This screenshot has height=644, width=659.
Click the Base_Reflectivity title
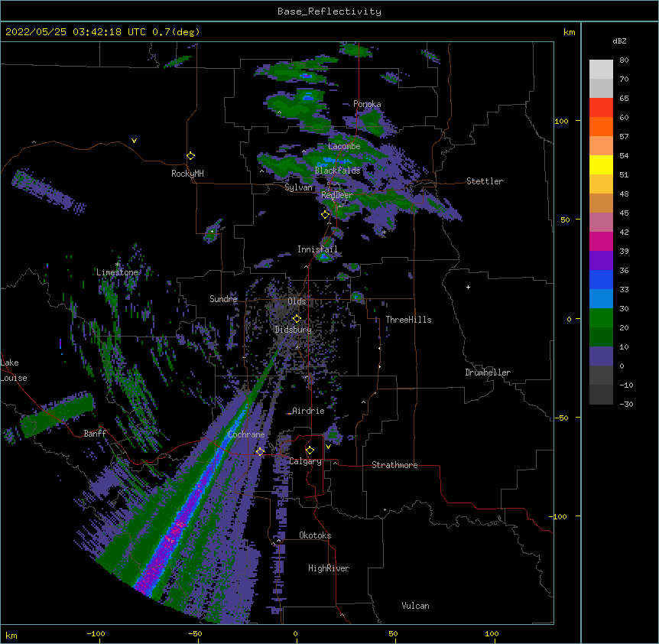coord(329,11)
